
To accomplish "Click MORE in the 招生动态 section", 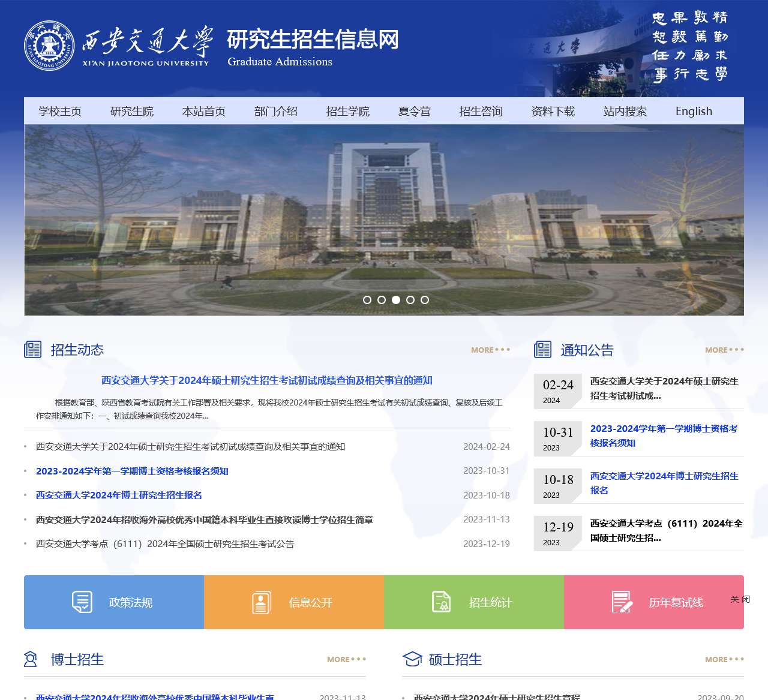I will [490, 350].
